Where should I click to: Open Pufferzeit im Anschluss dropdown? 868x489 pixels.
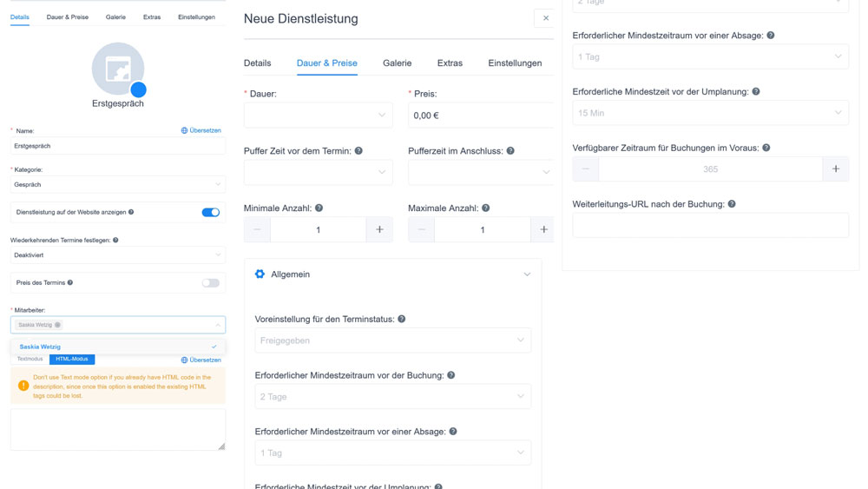pyautogui.click(x=481, y=172)
